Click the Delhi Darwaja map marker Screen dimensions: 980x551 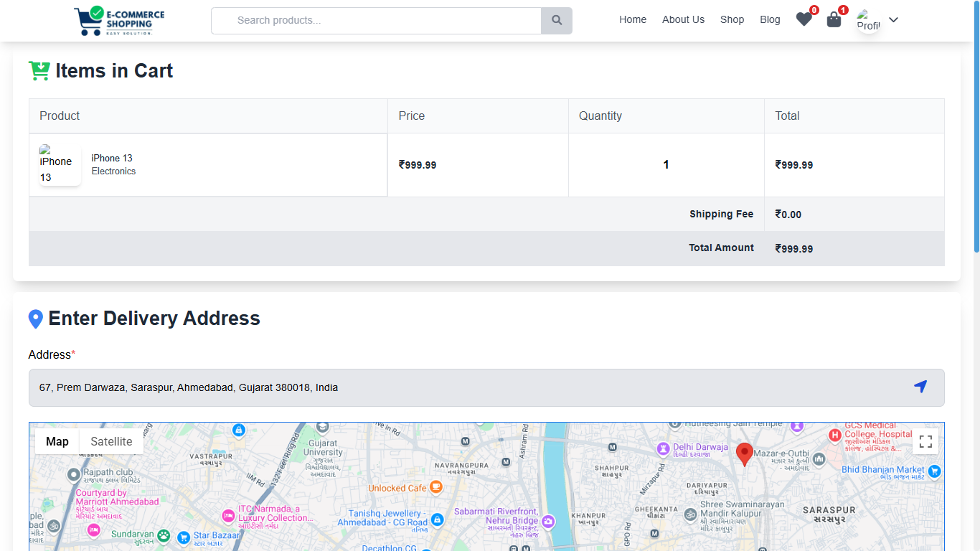(x=664, y=449)
